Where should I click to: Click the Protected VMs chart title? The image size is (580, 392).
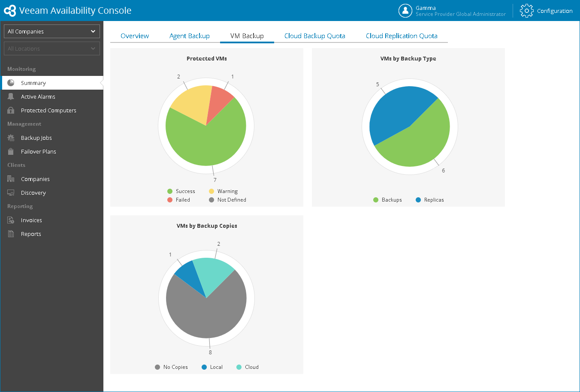207,59
